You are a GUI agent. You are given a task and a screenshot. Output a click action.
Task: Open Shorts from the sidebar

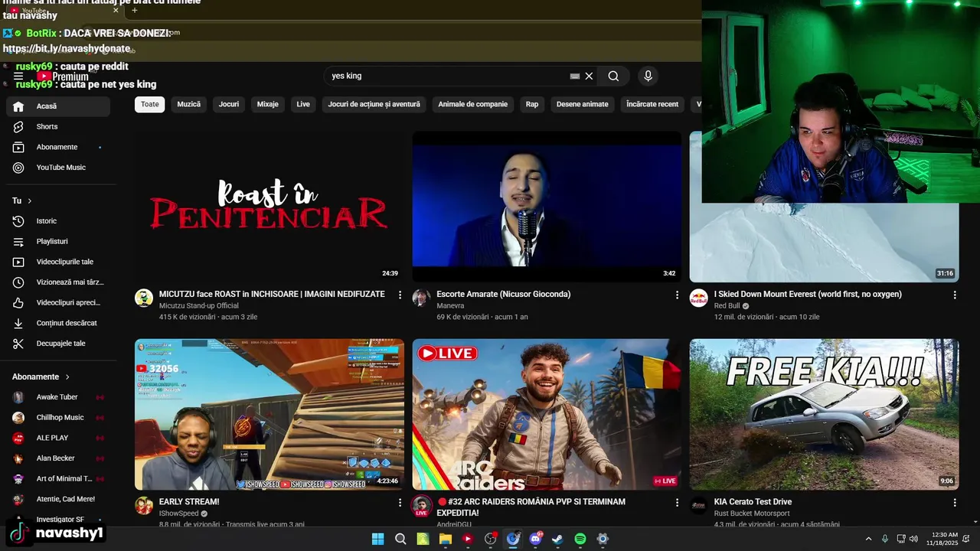[x=58, y=127]
